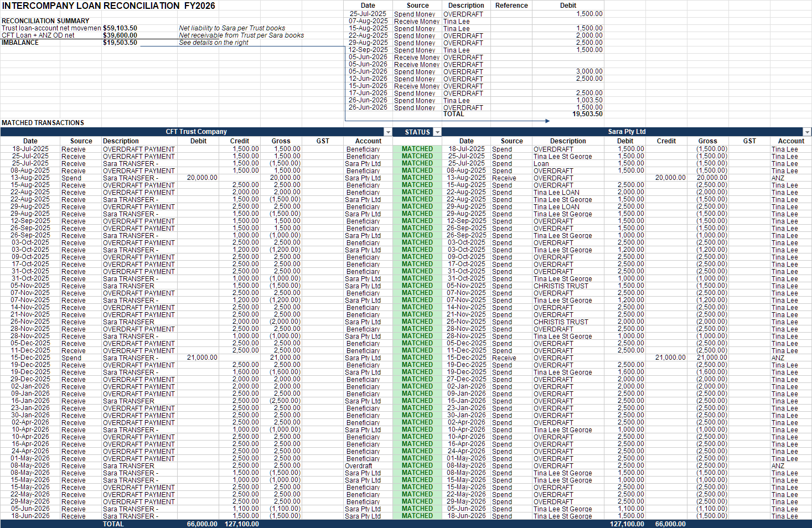
Task: Select the INTERCOMPANY LOAN RECONCILIATION FY2026 title cell
Action: pyautogui.click(x=108, y=6)
